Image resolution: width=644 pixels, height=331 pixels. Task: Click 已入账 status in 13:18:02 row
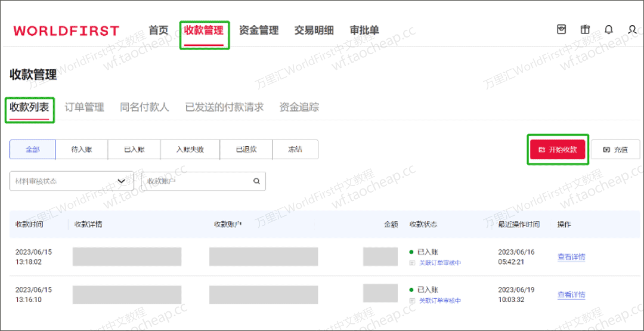[428, 252]
